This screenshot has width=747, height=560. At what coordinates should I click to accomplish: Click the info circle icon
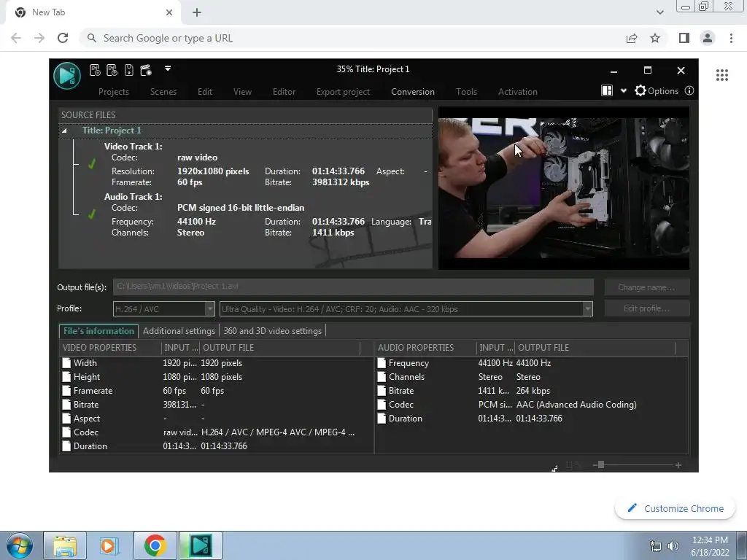click(689, 90)
